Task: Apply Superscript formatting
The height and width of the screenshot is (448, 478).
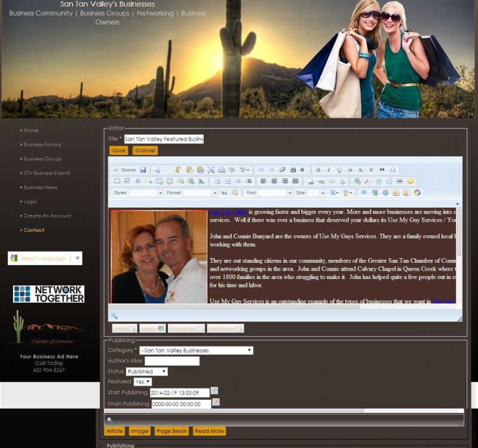Action: (x=371, y=170)
